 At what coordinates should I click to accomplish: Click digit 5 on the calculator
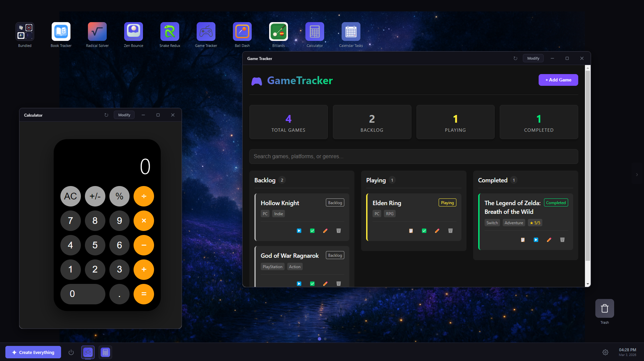click(95, 245)
